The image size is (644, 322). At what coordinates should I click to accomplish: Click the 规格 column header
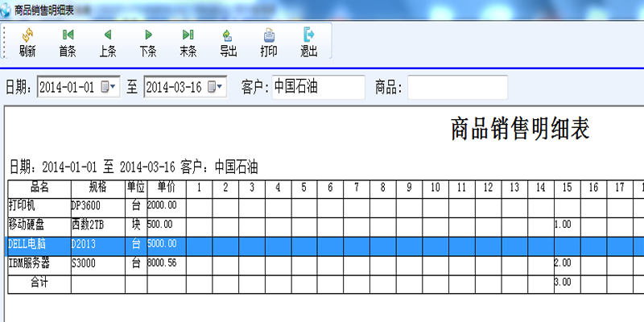tap(97, 187)
